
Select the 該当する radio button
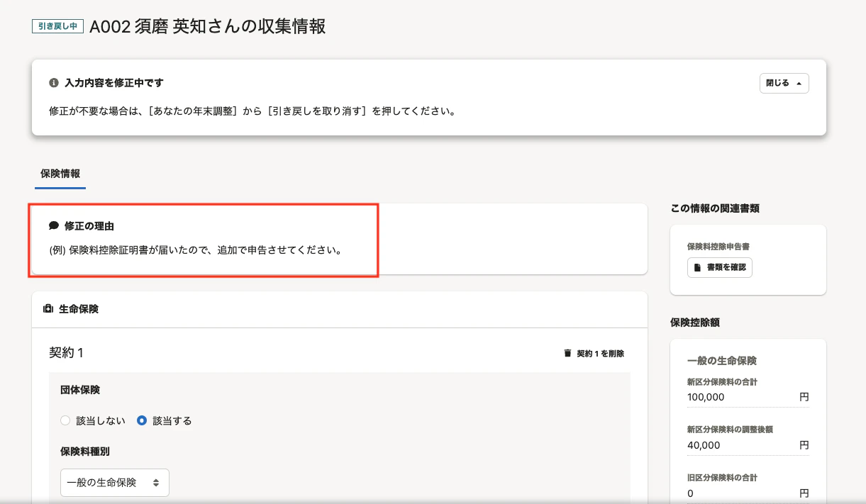click(142, 420)
